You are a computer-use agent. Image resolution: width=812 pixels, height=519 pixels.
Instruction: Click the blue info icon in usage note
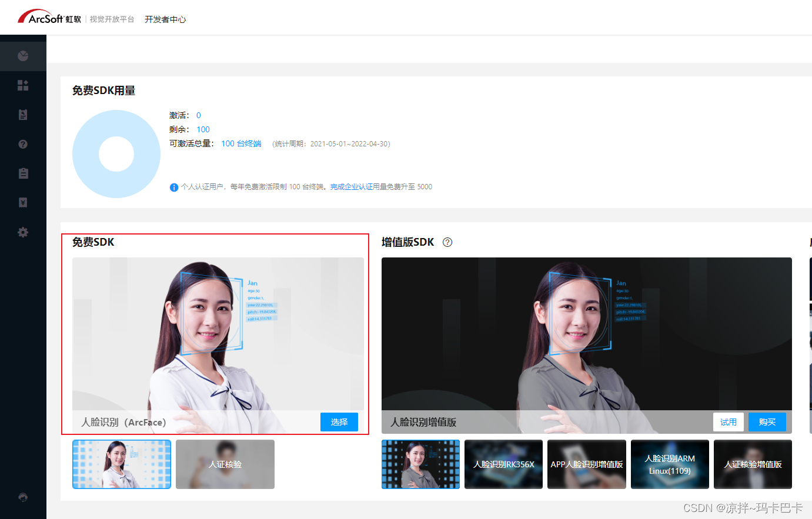click(x=174, y=187)
